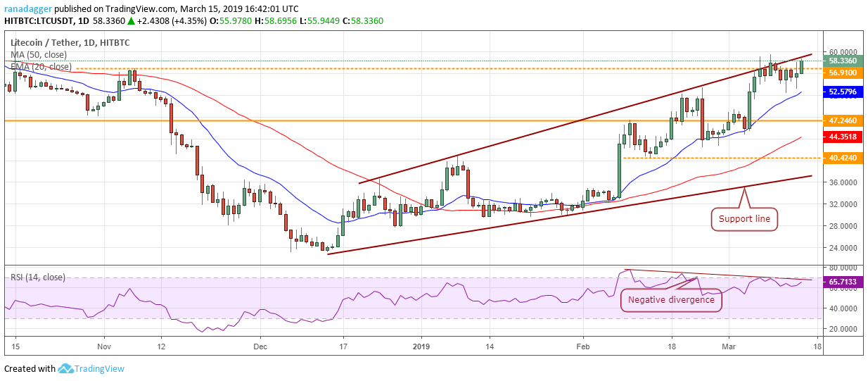This screenshot has width=868, height=381.
Task: Click the Feb date axis label
Action: [x=583, y=346]
